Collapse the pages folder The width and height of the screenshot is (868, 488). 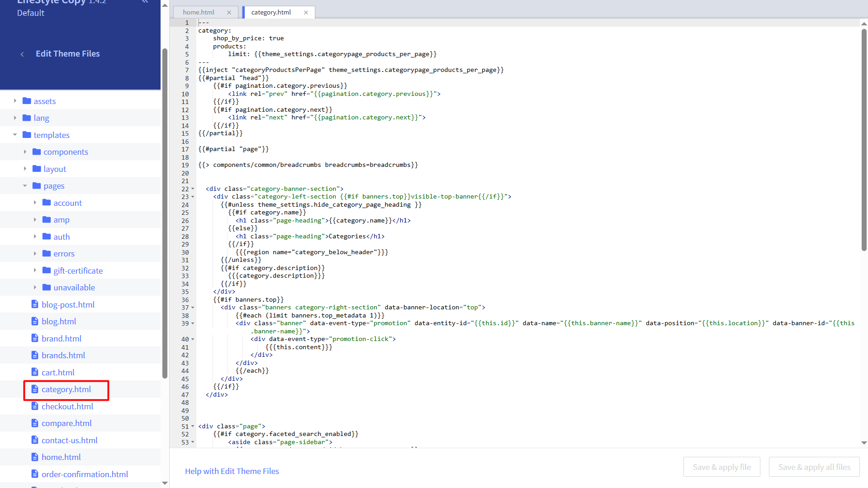point(25,186)
